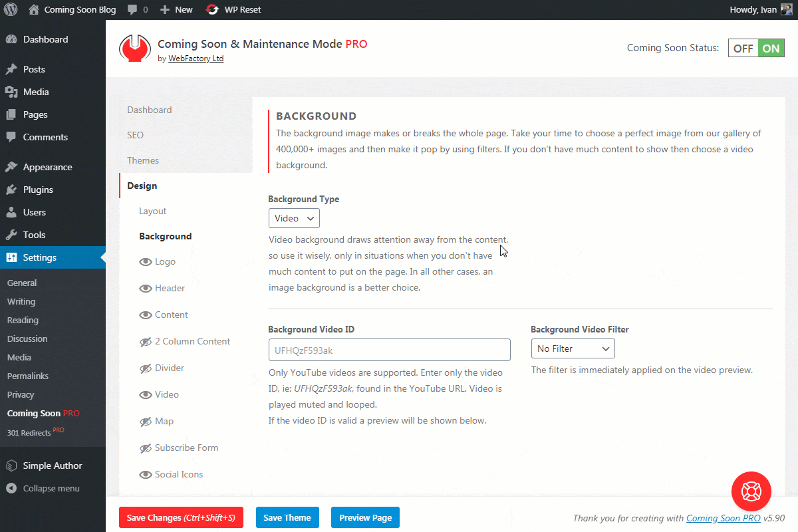Toggle visibility eye for Social Icons module
Viewport: 798px width, 532px height.
click(146, 475)
